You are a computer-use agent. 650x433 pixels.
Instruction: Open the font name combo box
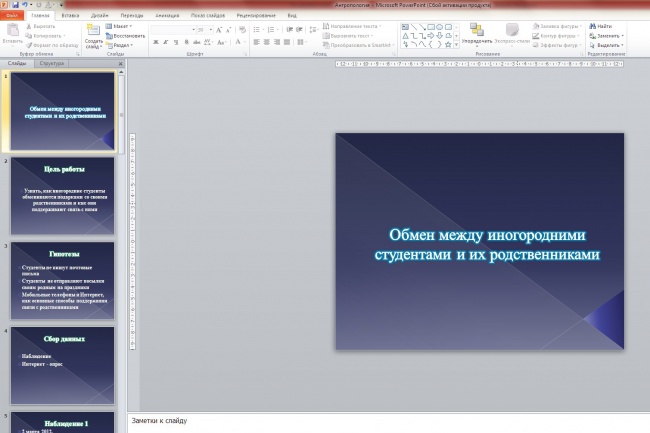[x=173, y=30]
